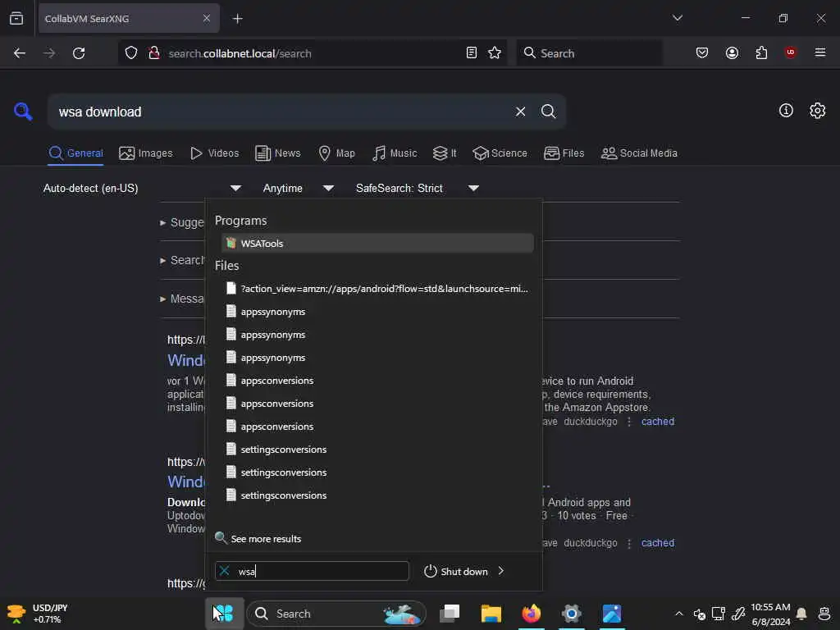Open the first settingsconversions file
This screenshot has height=630, width=840.
tap(377, 449)
